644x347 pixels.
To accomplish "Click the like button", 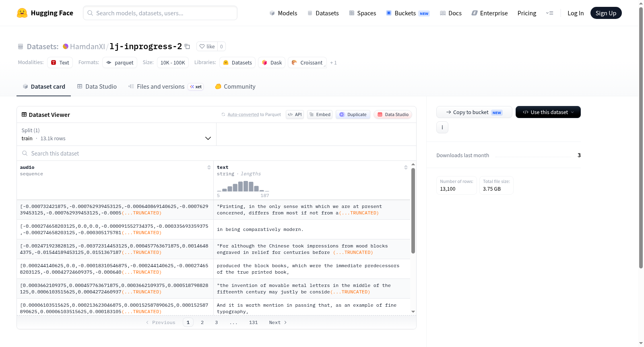I will [x=207, y=46].
